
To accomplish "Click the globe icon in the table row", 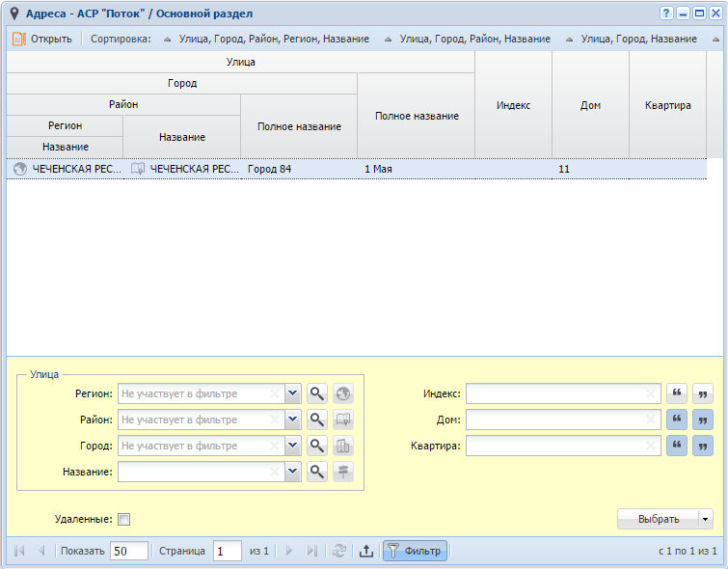I will [x=20, y=169].
